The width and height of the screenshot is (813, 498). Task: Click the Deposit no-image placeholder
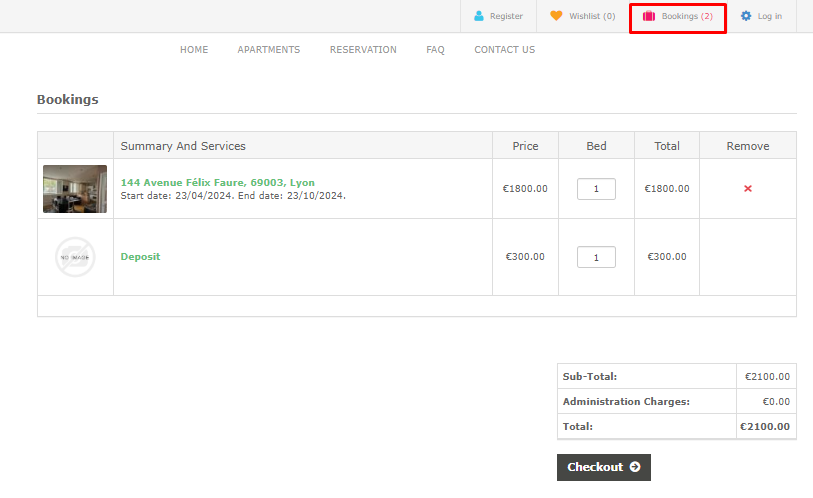(x=75, y=257)
